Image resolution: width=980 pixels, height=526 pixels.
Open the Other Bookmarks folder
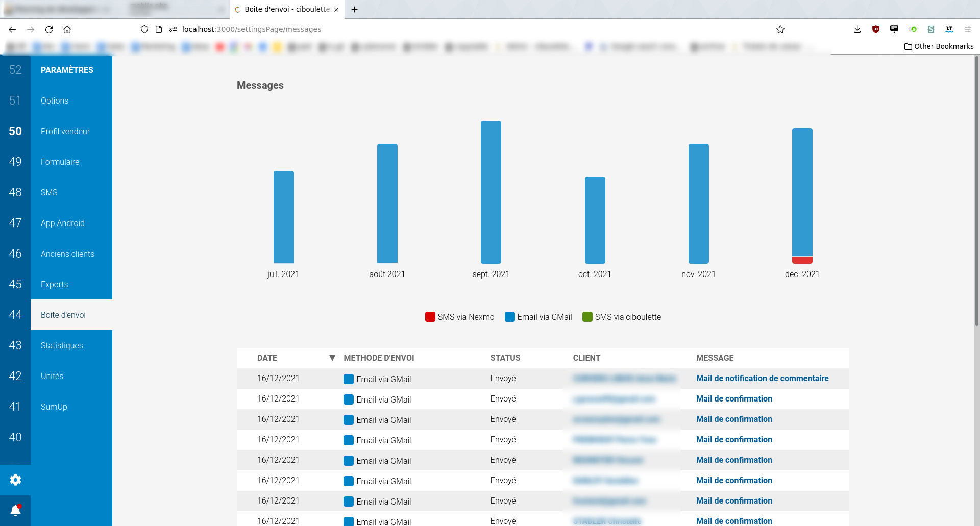point(939,46)
